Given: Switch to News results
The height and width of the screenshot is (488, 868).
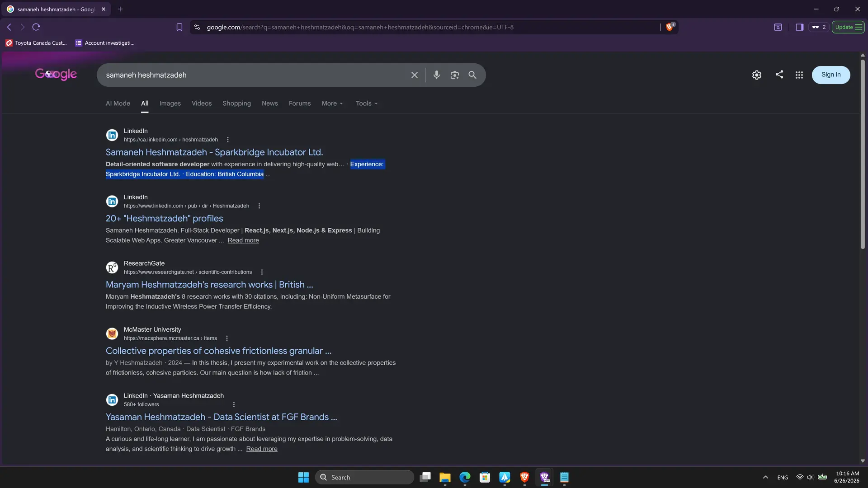Looking at the screenshot, I should [270, 103].
